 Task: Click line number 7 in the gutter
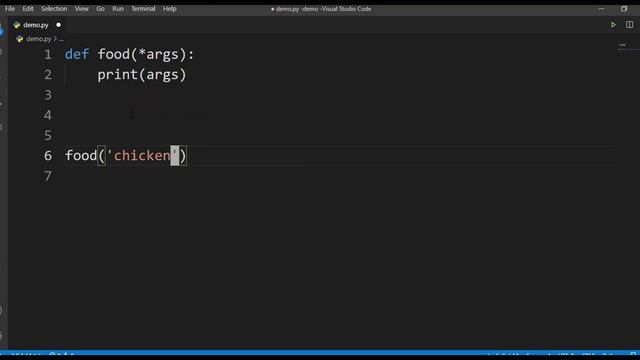[x=48, y=176]
